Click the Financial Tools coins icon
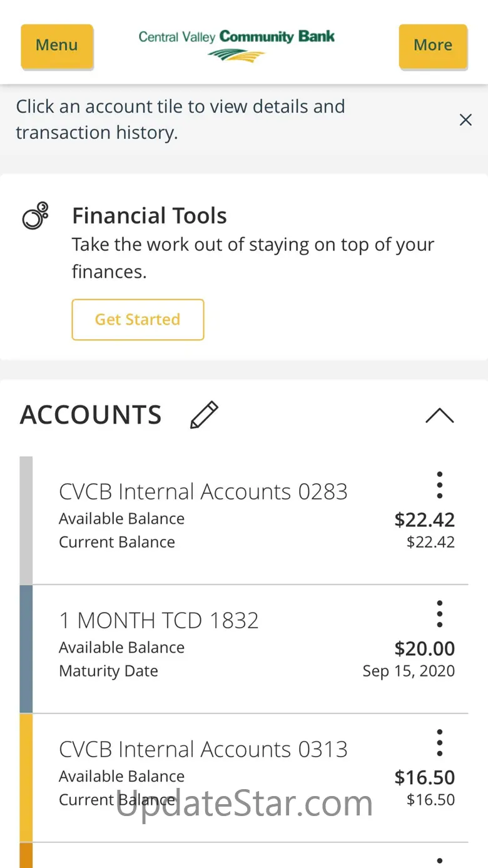The width and height of the screenshot is (488, 868). point(36,216)
